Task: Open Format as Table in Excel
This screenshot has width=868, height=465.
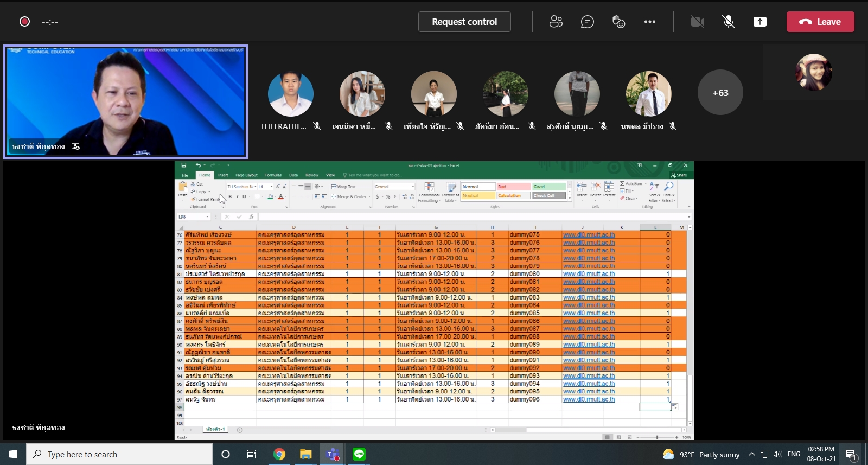Action: [450, 192]
